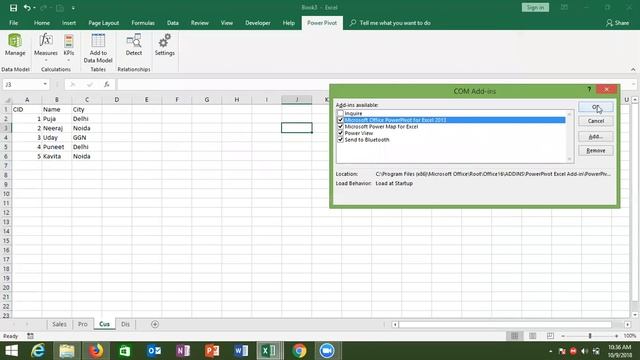Uncheck Send to Bluetooth add-in

340,140
